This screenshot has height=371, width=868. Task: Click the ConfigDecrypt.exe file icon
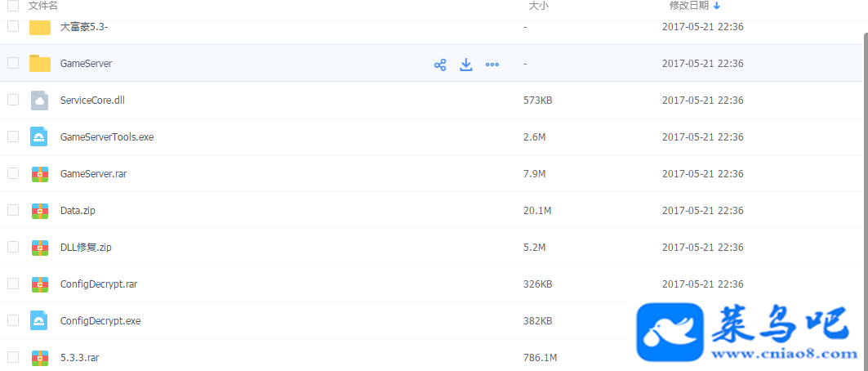click(40, 320)
